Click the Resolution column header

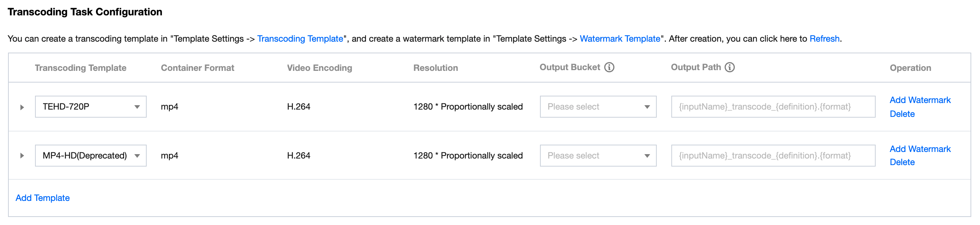point(435,68)
